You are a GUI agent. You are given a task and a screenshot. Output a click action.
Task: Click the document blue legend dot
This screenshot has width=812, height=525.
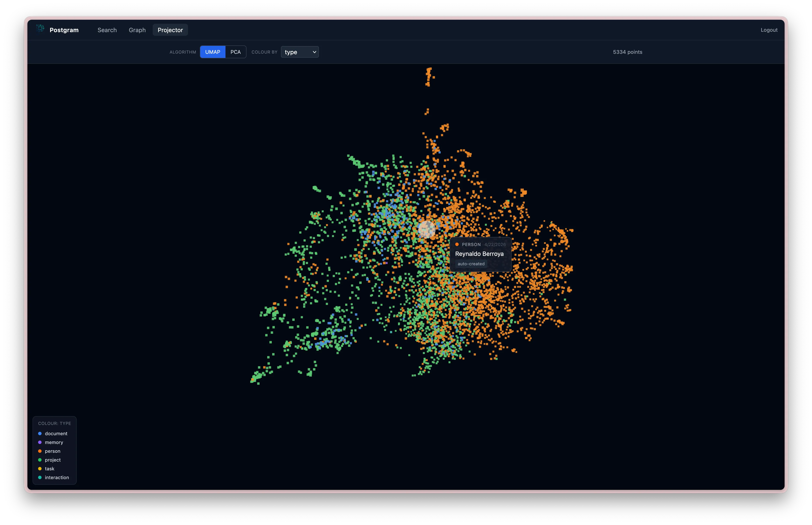tap(40, 433)
